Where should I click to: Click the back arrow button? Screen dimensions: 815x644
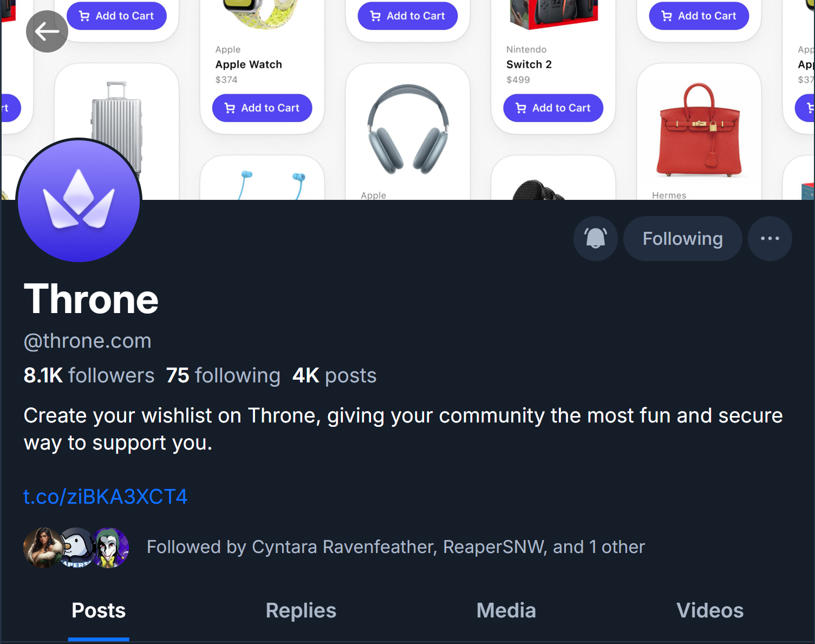pyautogui.click(x=47, y=31)
